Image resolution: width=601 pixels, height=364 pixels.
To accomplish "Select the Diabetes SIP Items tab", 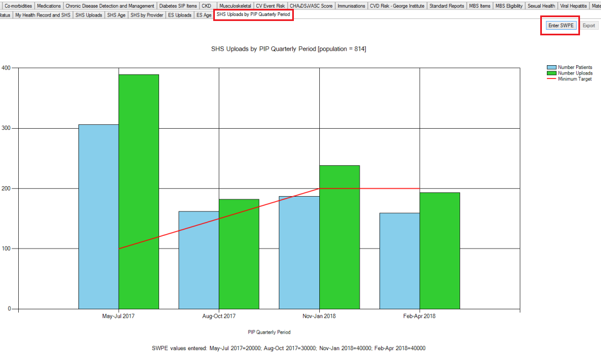I will click(178, 6).
